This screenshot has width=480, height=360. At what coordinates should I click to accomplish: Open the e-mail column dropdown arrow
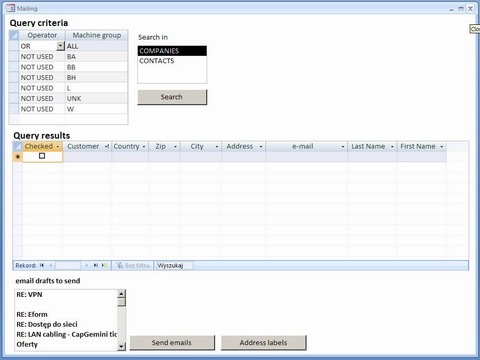click(342, 147)
